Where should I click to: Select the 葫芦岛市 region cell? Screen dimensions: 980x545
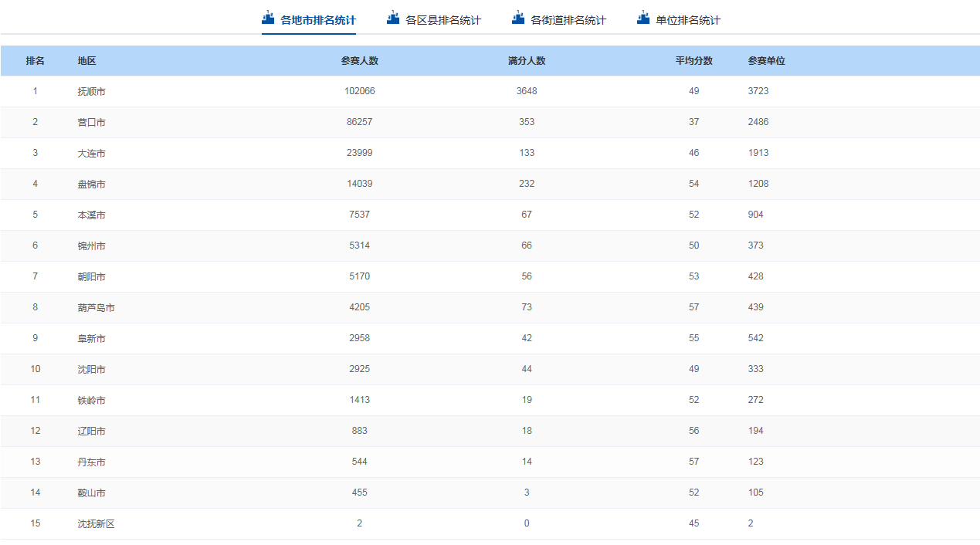tap(96, 308)
